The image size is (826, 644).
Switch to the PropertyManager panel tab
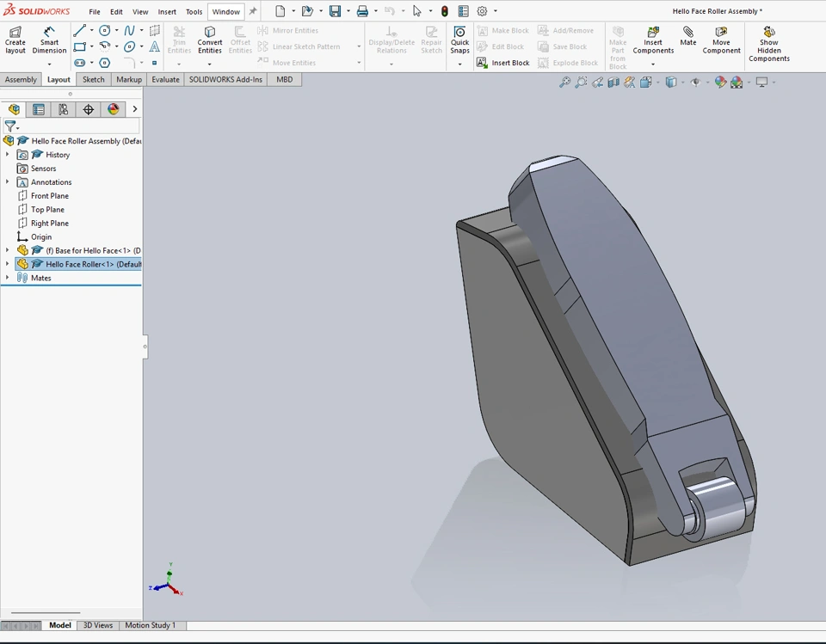coord(39,109)
